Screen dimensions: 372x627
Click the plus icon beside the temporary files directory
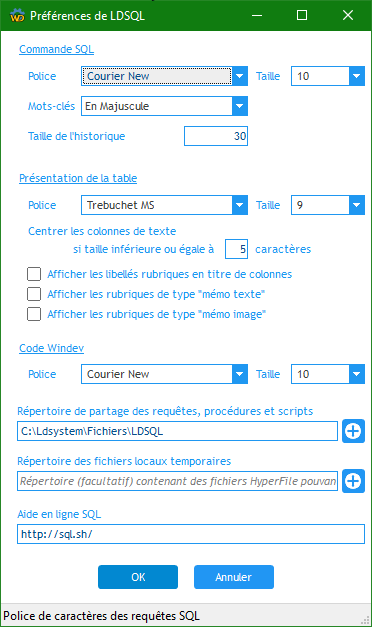[x=353, y=481]
